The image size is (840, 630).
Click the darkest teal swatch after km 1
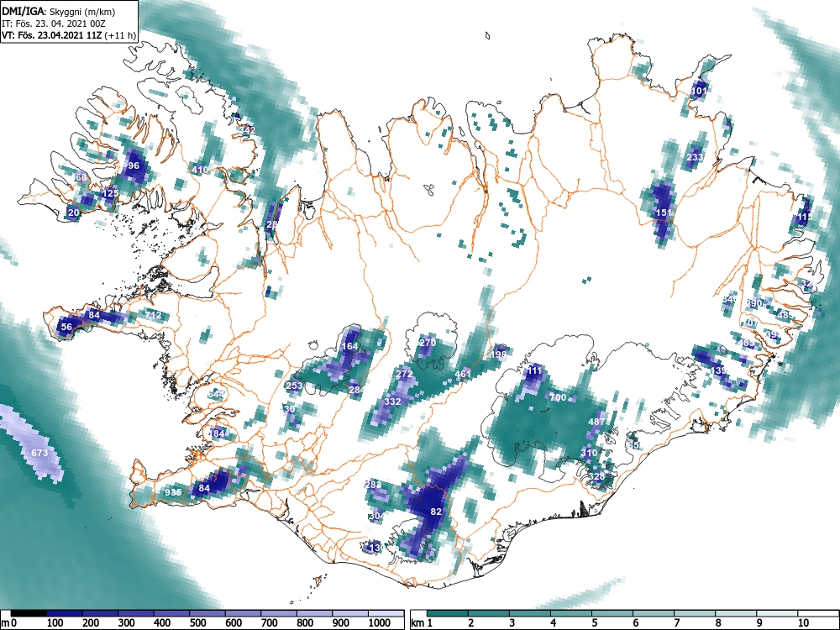(448, 613)
